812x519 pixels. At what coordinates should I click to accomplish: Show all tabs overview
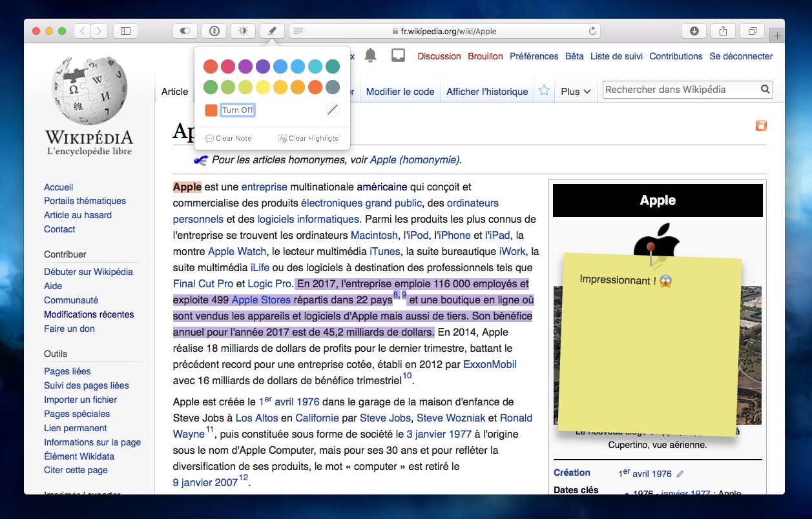pyautogui.click(x=753, y=30)
